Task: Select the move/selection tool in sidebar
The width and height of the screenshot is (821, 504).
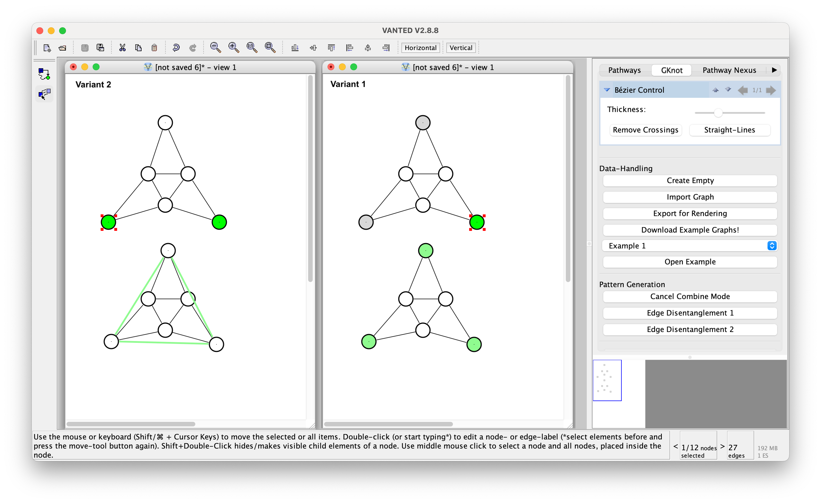Action: pos(44,94)
